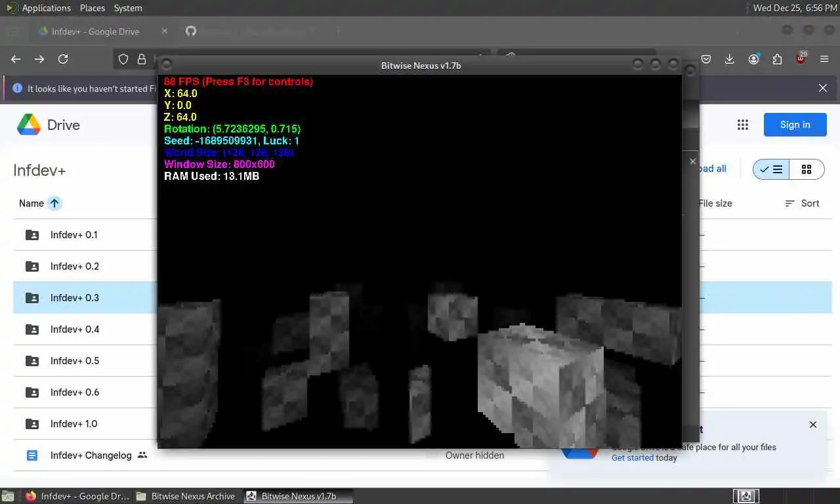
Task: Open Firefox extensions puzzle icon
Action: click(777, 59)
